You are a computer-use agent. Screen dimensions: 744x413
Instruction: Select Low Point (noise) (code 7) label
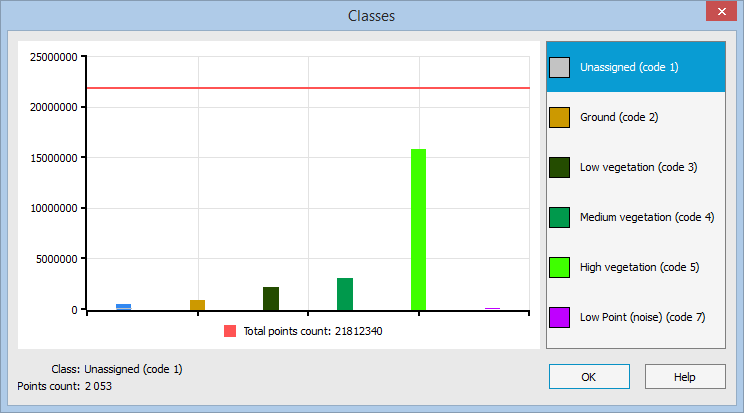click(x=642, y=317)
